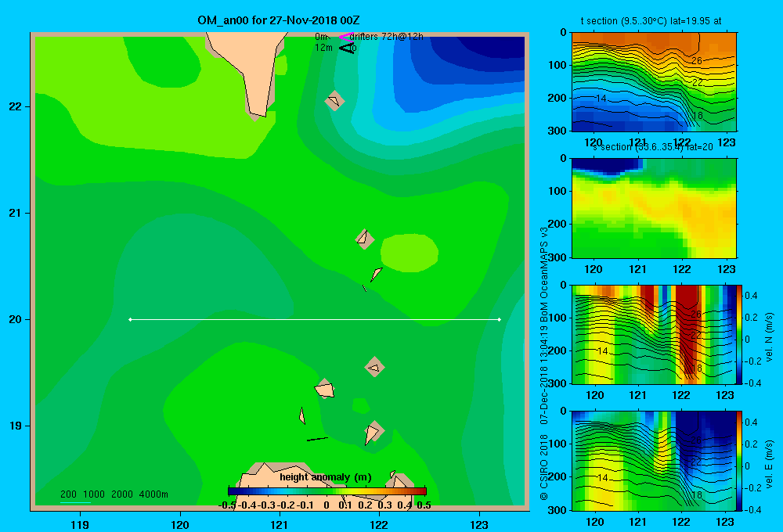Click the '0m' drifter depth label
Screen dimensions: 783x532
click(x=321, y=37)
